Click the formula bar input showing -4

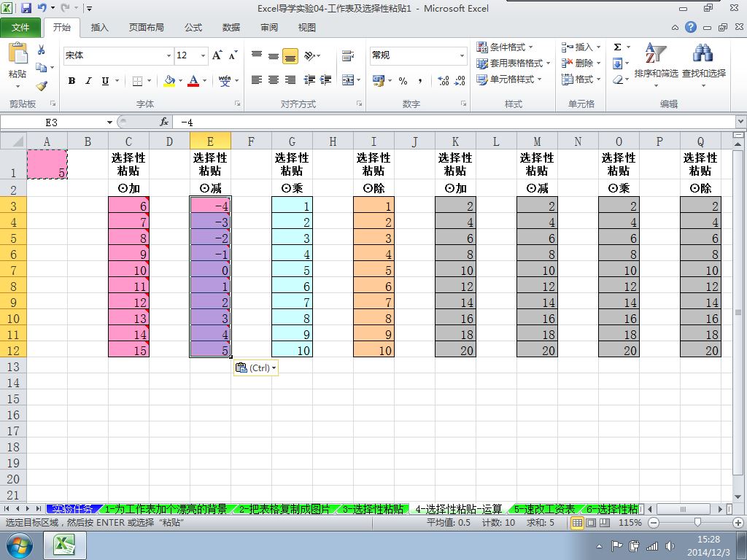(455, 122)
